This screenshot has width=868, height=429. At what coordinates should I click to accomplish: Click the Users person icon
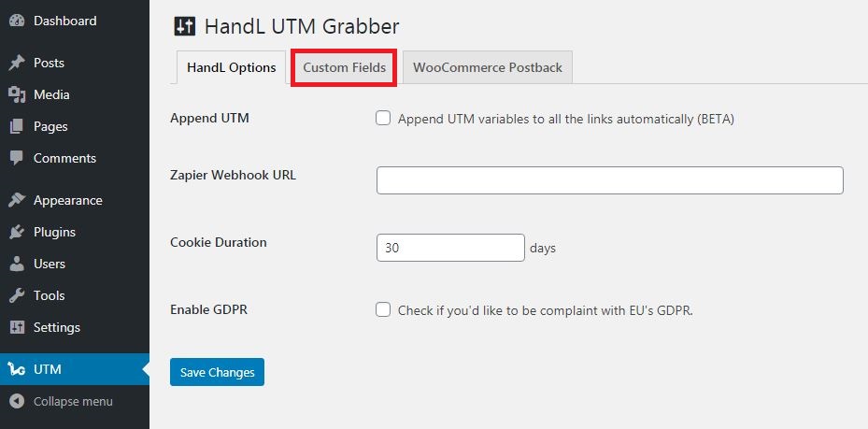(x=16, y=264)
